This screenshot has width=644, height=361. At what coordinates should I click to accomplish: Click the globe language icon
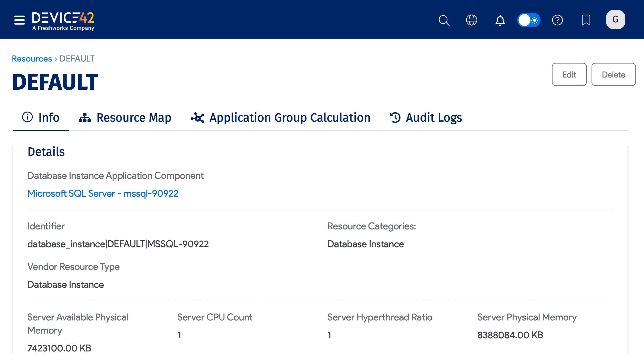click(472, 20)
